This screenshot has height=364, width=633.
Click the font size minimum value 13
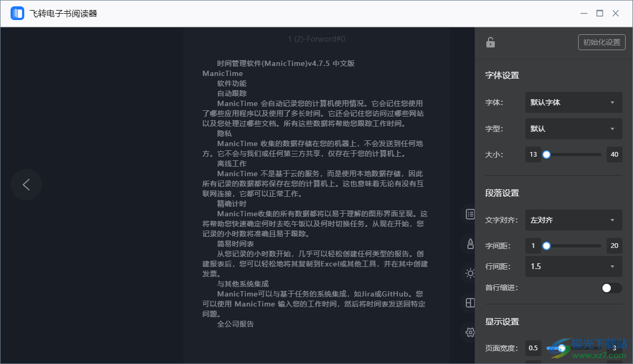533,155
